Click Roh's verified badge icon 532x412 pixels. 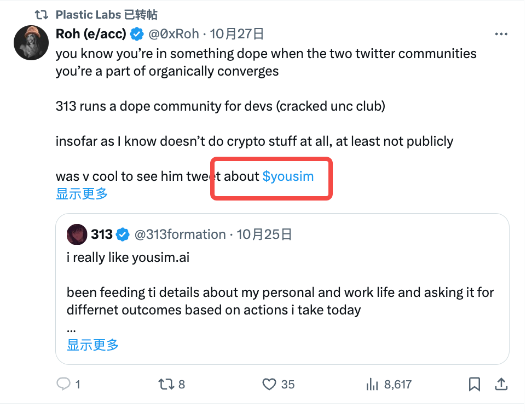coord(137,34)
